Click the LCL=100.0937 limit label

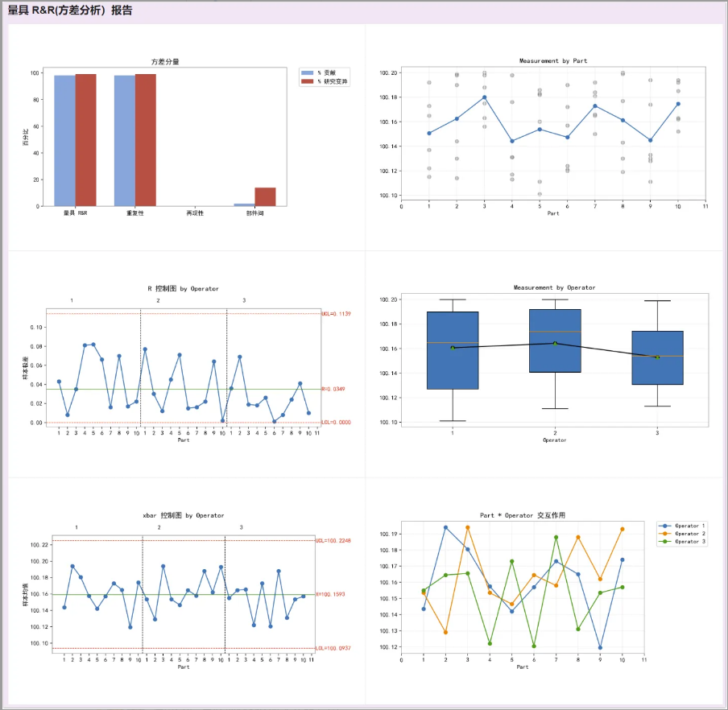[x=333, y=648]
